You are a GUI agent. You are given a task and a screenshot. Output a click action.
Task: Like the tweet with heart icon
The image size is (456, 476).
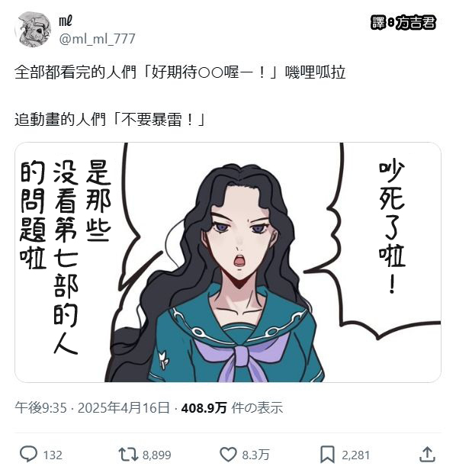click(227, 455)
